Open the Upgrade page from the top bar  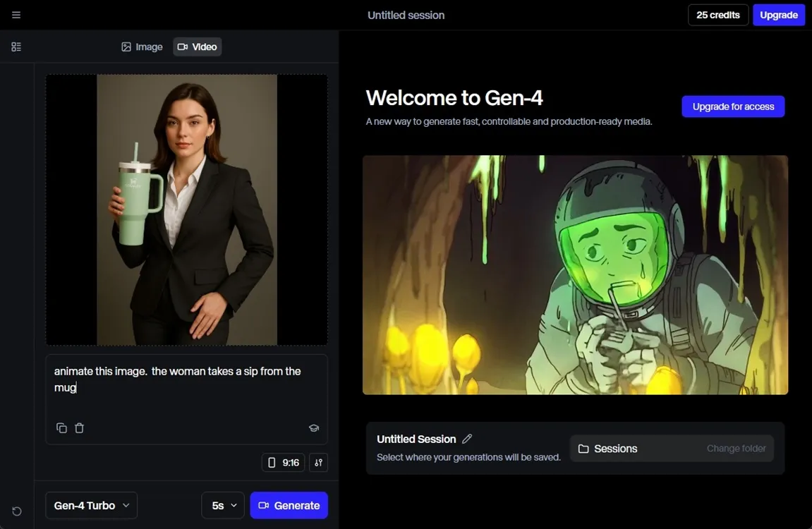779,14
